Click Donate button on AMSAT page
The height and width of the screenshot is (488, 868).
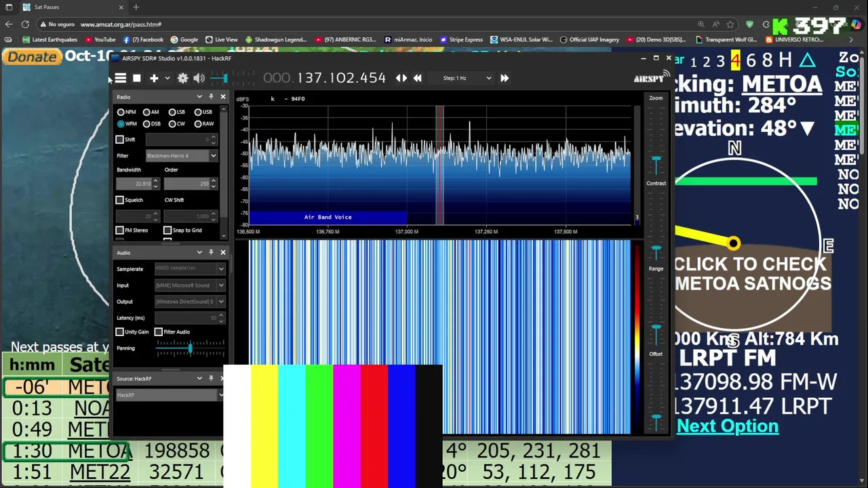tap(32, 57)
